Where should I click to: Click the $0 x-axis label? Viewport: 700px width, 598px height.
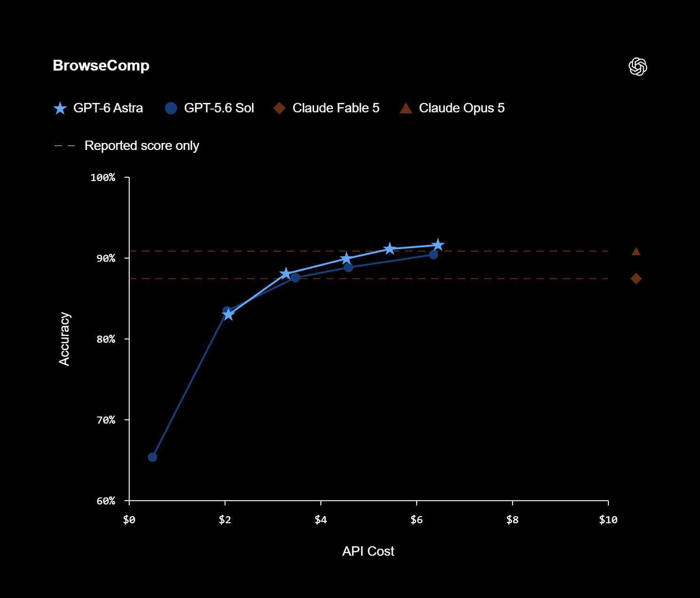point(129,519)
